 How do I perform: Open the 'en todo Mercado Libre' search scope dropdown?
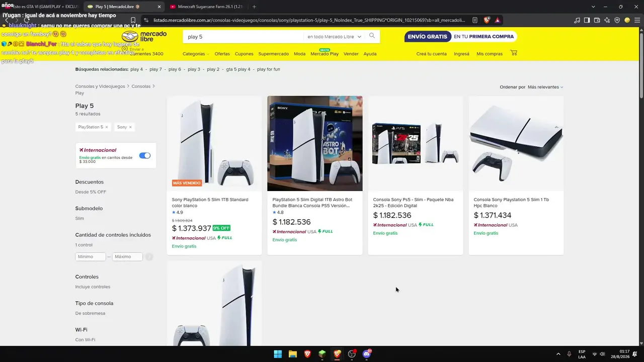(334, 37)
